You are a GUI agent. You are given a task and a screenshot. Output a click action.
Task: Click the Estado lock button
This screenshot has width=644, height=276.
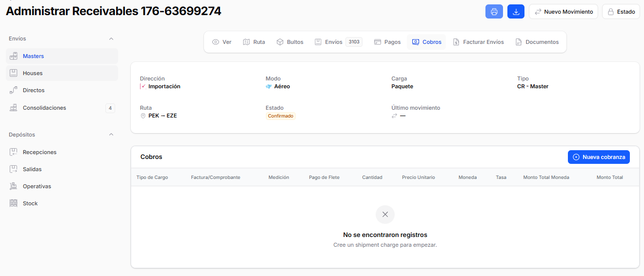click(621, 12)
